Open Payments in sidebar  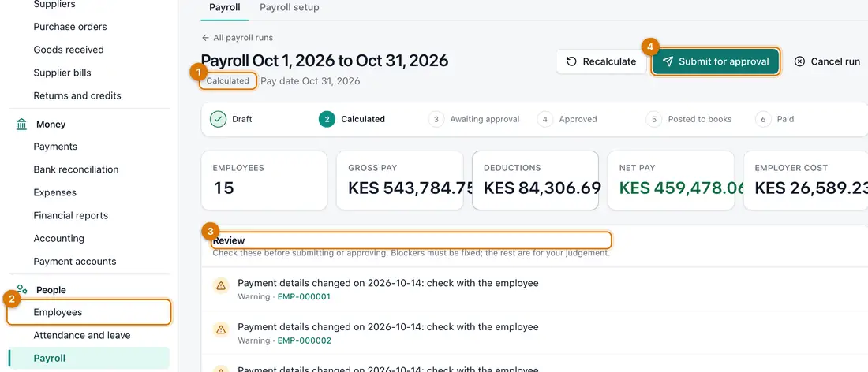coord(55,147)
